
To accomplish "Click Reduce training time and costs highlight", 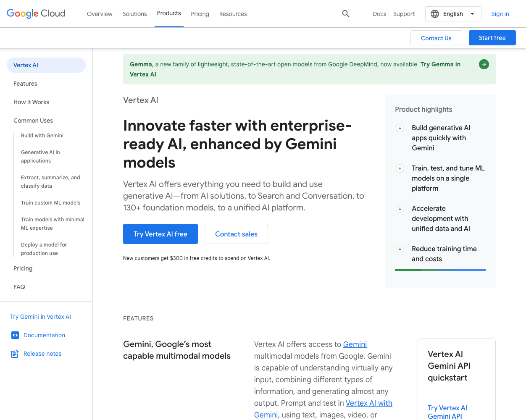I will 444,254.
